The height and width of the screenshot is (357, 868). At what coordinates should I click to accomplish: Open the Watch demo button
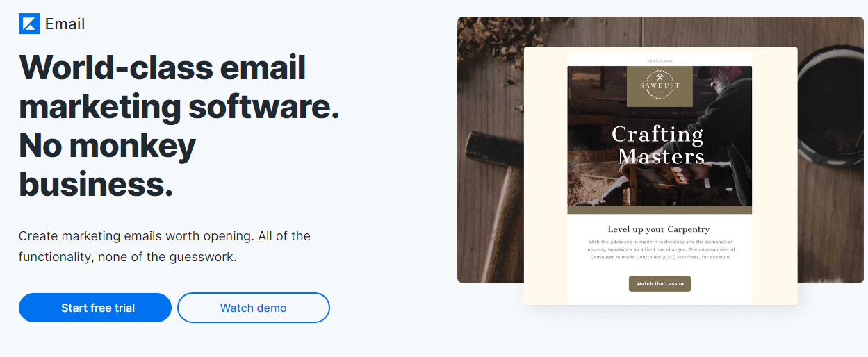[x=254, y=308]
